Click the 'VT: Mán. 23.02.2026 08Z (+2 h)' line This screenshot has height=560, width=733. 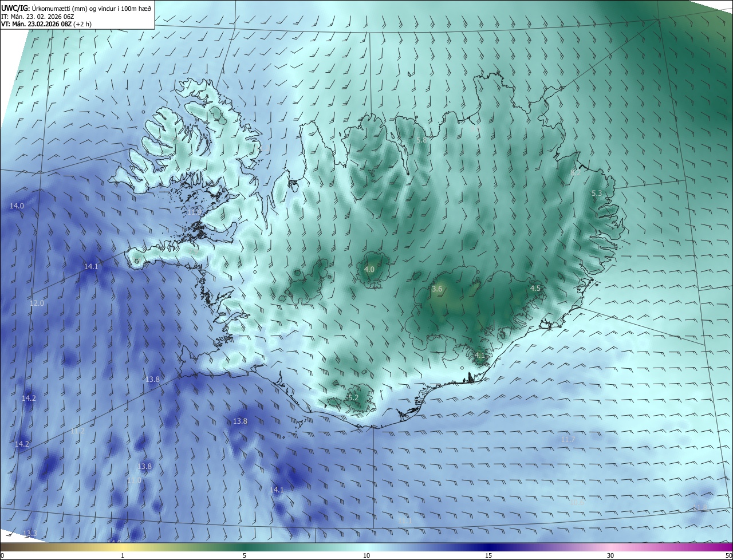pos(46,24)
